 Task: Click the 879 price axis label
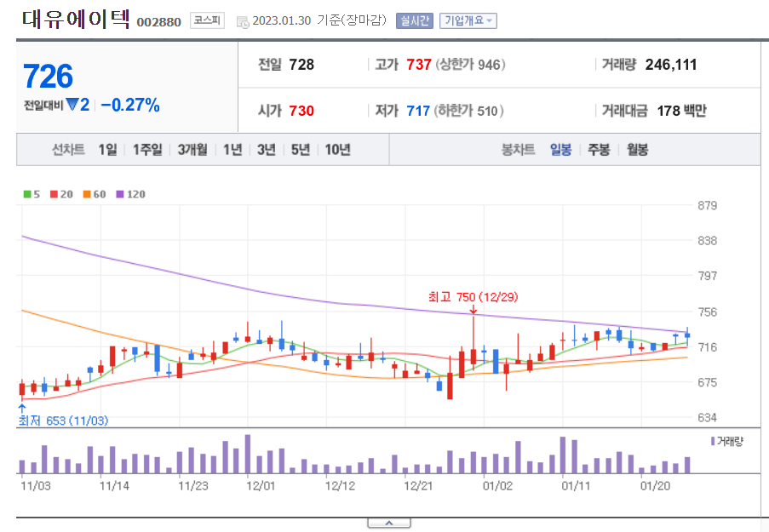pyautogui.click(x=707, y=205)
